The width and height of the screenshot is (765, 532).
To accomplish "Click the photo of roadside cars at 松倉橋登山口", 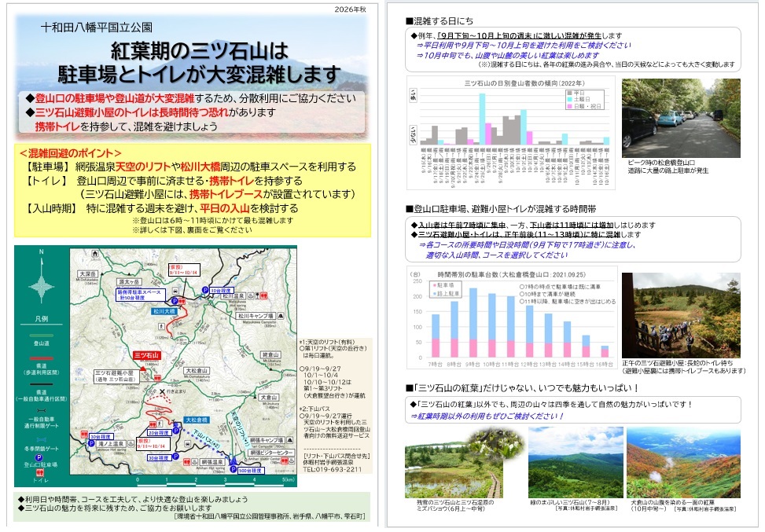I will [x=681, y=118].
